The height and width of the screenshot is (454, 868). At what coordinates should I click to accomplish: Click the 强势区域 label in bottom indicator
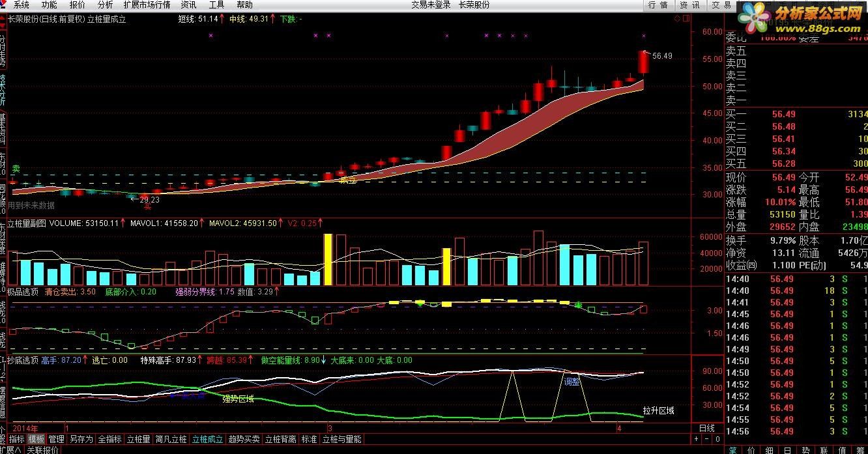[238, 399]
